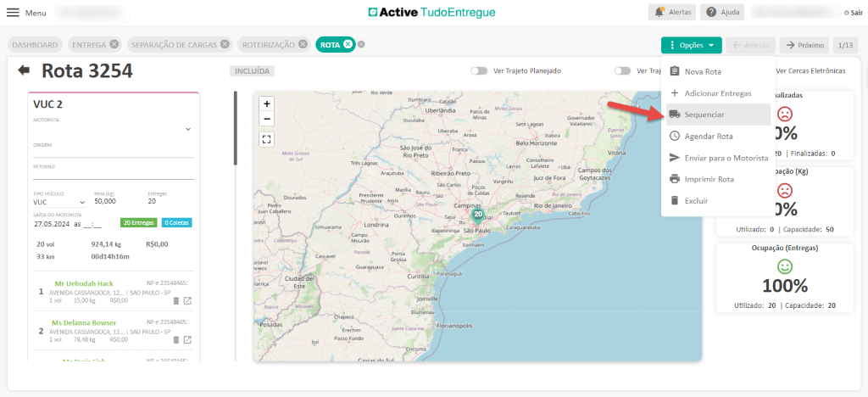Zoom in on the map

[267, 103]
